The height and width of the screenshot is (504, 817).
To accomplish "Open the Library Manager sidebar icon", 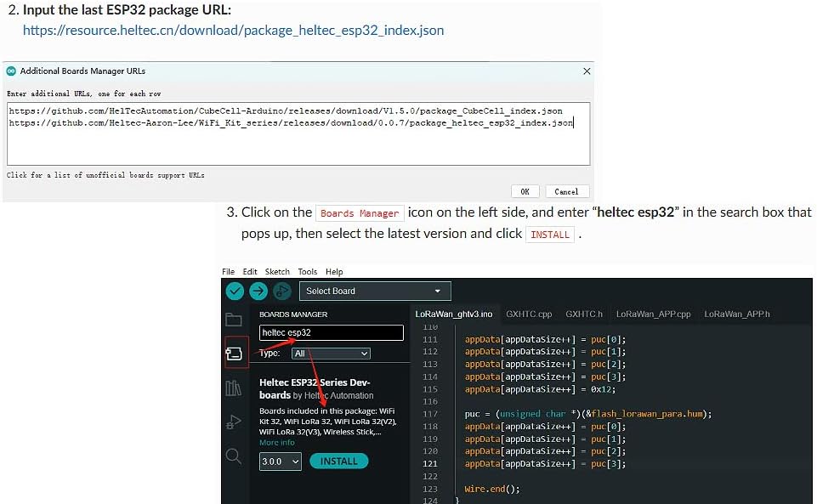I will pyautogui.click(x=234, y=388).
